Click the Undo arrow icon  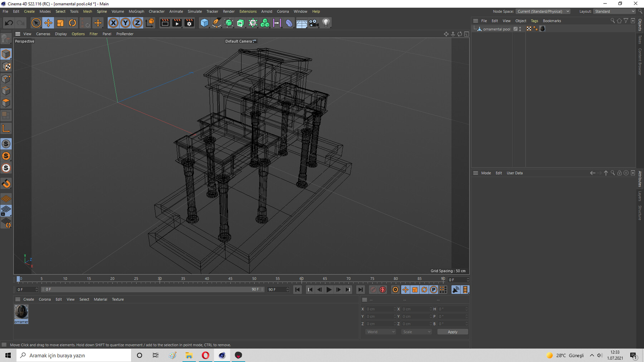coord(9,23)
